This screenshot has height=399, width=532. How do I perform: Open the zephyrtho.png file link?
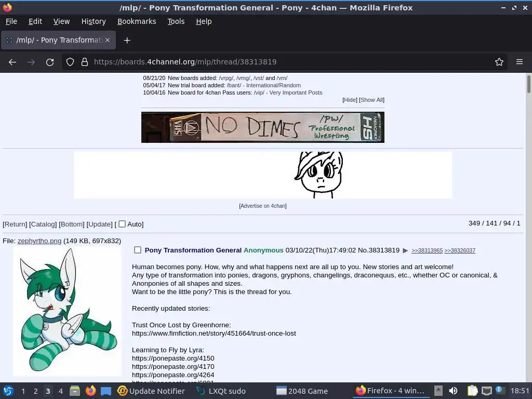pos(39,241)
